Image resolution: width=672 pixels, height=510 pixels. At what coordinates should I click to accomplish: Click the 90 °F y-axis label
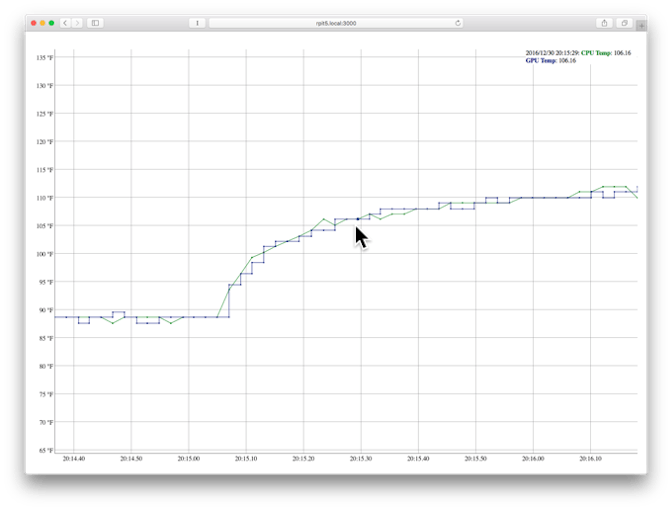click(46, 310)
